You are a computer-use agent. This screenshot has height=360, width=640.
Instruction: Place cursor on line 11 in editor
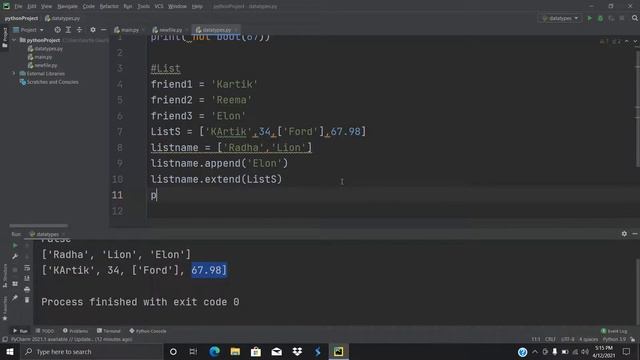(393, 195)
